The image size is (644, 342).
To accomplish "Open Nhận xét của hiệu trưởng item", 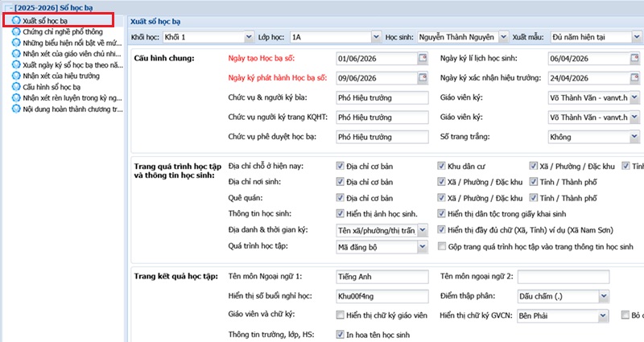I will [61, 76].
